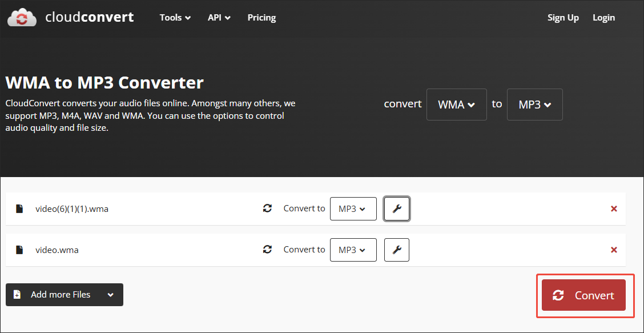Click the file icon next to video(6)(1)(1).wma
The image size is (644, 333).
click(19, 208)
